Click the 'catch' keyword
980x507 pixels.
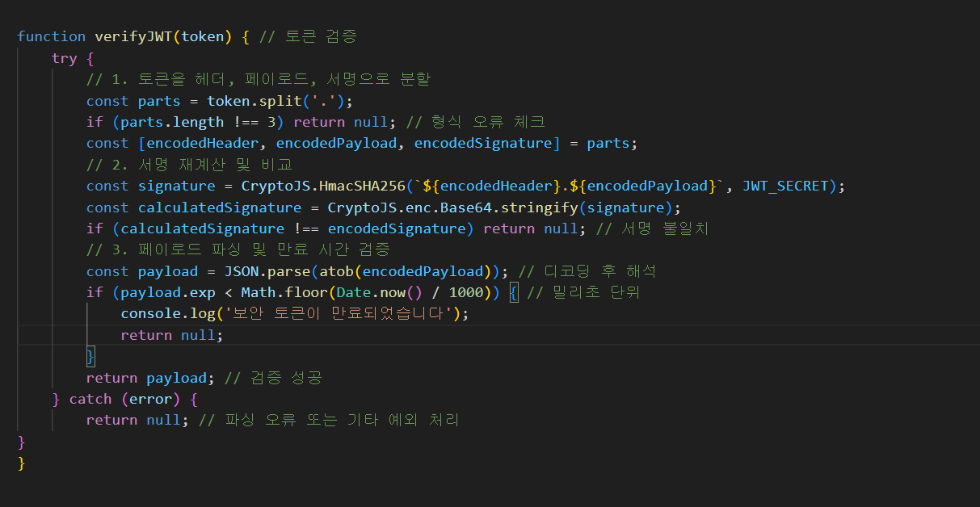point(90,399)
